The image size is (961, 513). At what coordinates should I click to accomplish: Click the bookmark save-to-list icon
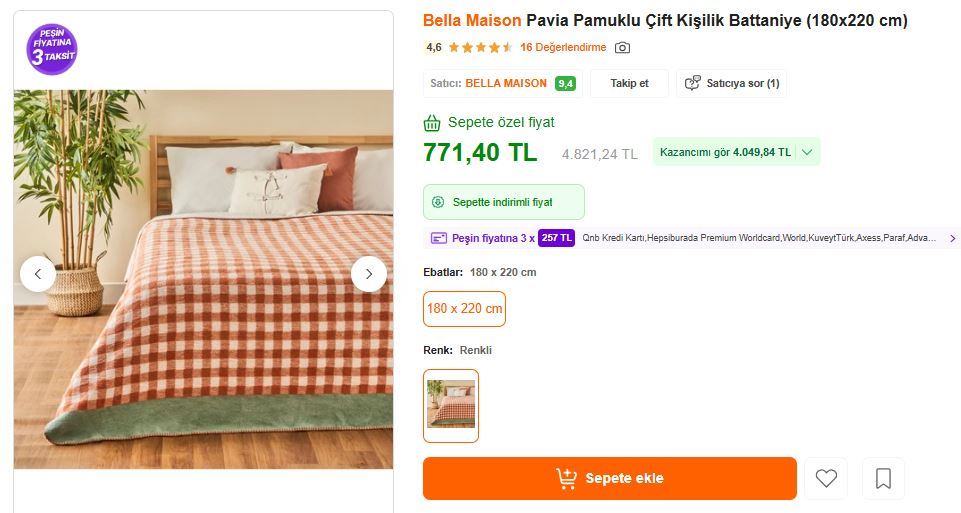tap(883, 479)
